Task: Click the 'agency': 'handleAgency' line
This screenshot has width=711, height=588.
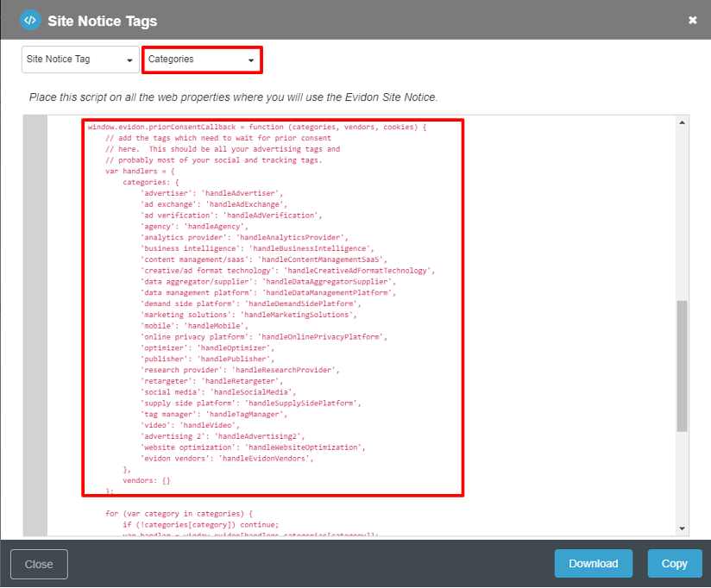Action: point(194,227)
